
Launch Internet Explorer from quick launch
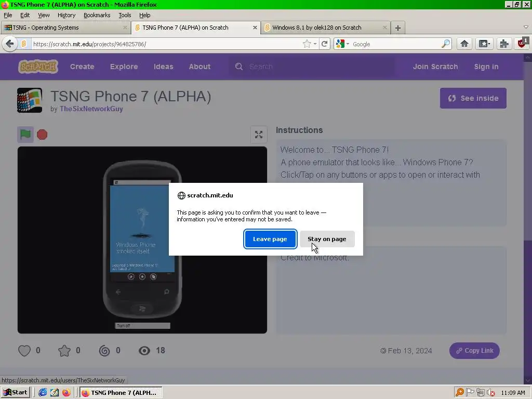pyautogui.click(x=43, y=393)
